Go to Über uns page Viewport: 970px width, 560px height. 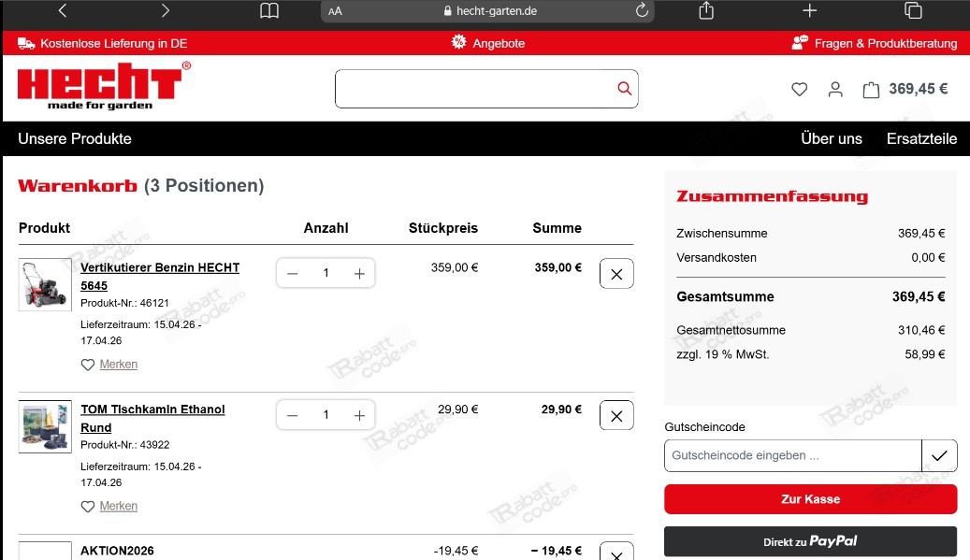[831, 138]
